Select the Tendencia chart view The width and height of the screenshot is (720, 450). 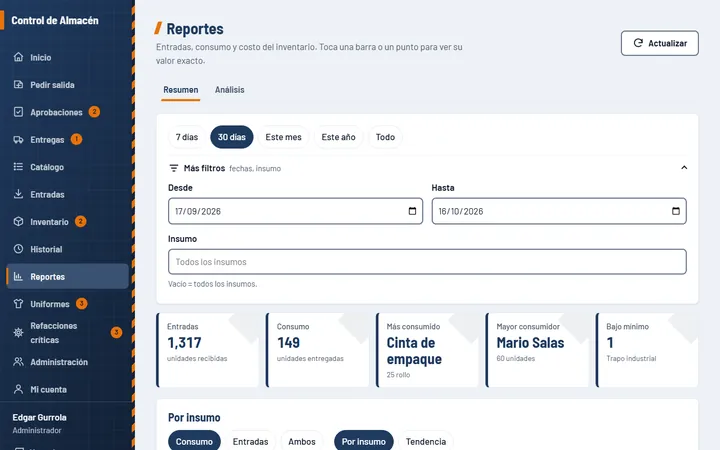coord(426,441)
